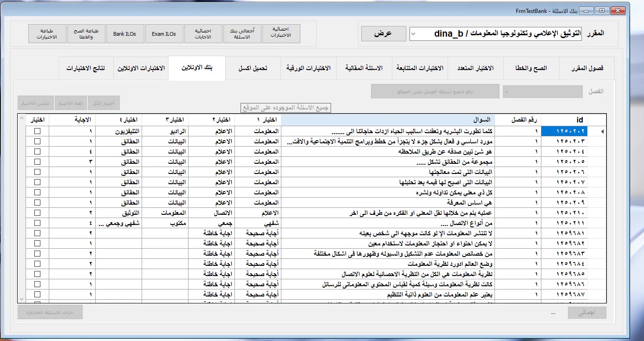Click the شفهي وجمعي cell
The height and width of the screenshot is (341, 644).
[x=118, y=223]
